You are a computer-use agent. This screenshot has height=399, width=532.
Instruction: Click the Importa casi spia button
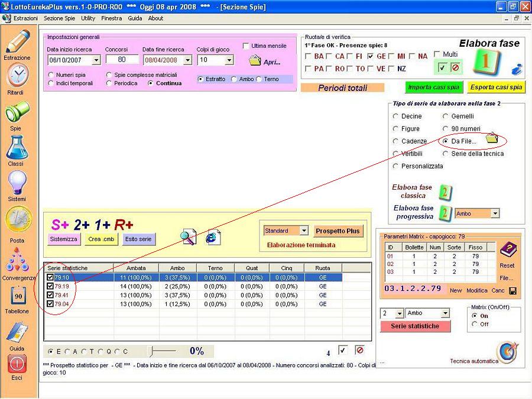coord(434,87)
